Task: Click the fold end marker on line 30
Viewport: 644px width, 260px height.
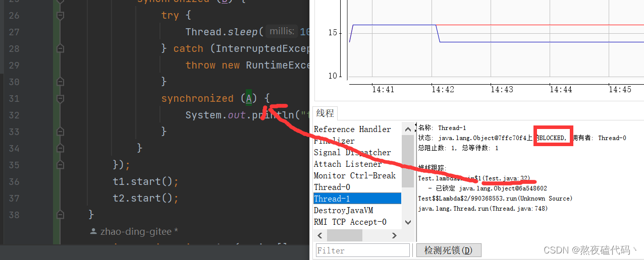Action: (61, 82)
